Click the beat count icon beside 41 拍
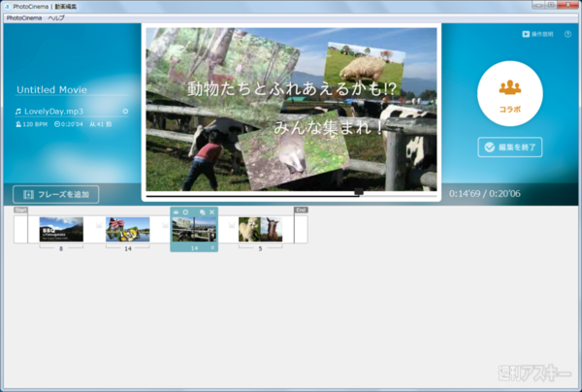Screen dimensions: 582x392 coord(92,124)
